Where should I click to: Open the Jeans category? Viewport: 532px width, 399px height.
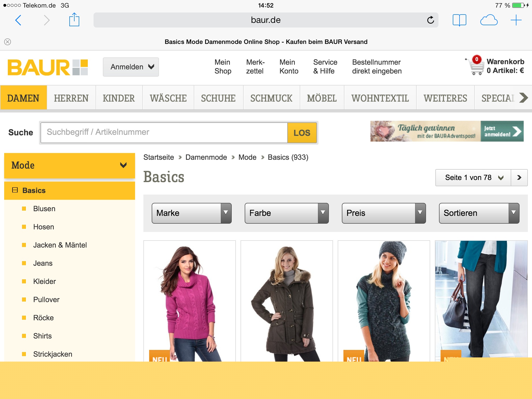(x=43, y=263)
